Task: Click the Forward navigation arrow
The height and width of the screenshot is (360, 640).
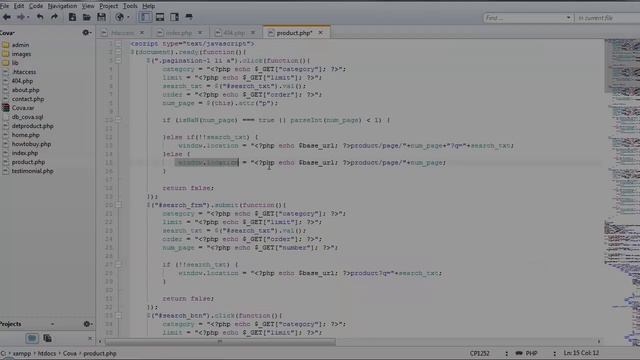Action: [x=20, y=17]
